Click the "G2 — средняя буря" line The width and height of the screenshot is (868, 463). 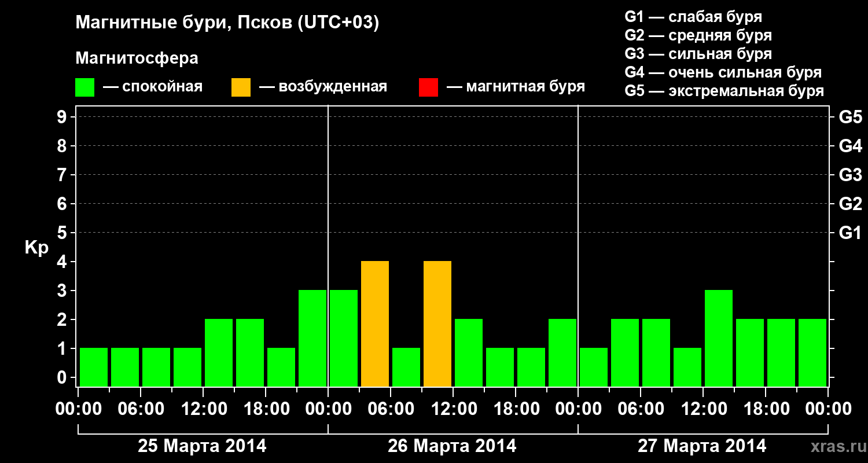(698, 35)
